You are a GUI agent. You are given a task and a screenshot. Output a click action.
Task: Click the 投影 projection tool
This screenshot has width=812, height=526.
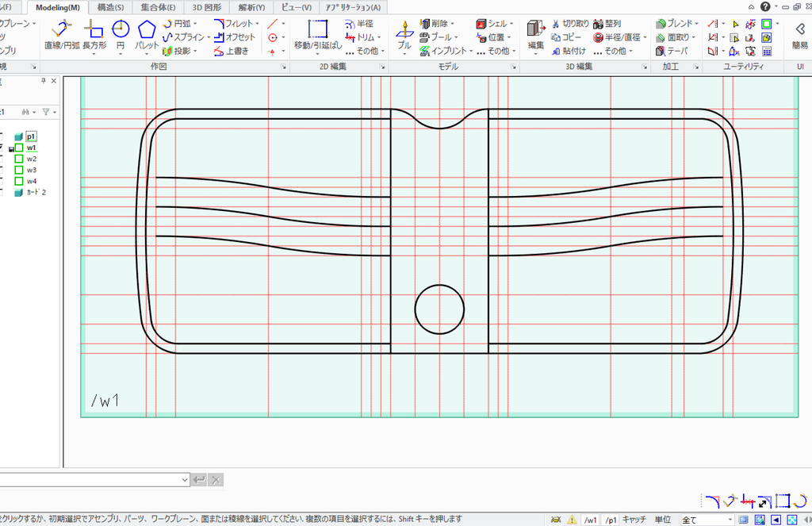[x=177, y=51]
